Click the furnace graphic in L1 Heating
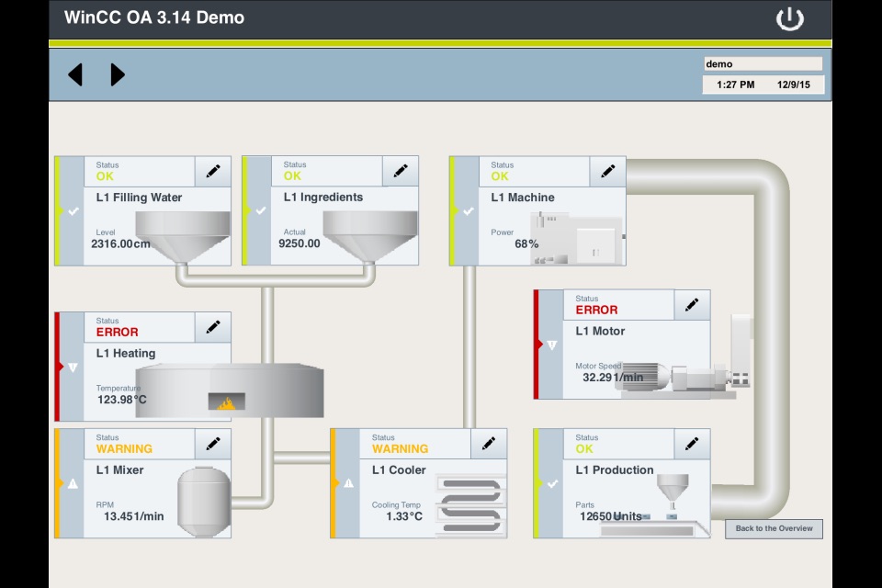The image size is (882, 588). 230,390
